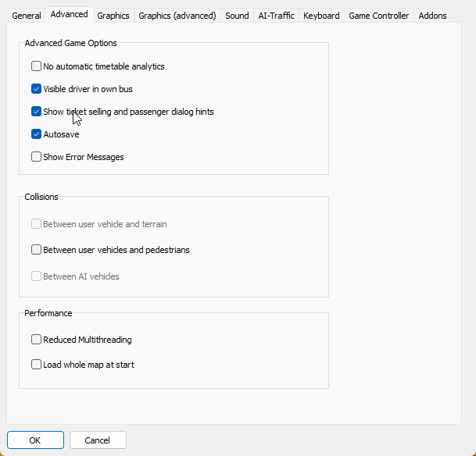Go to Graphics (advanced) tab
The image size is (476, 456).
pos(177,16)
